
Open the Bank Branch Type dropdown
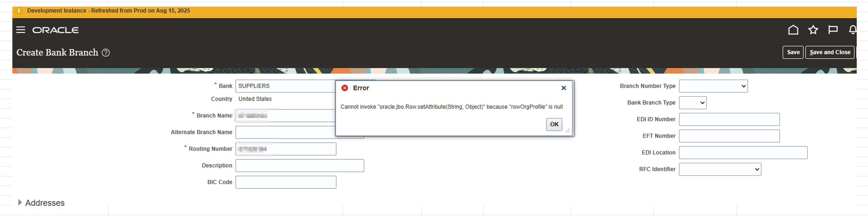(x=693, y=103)
